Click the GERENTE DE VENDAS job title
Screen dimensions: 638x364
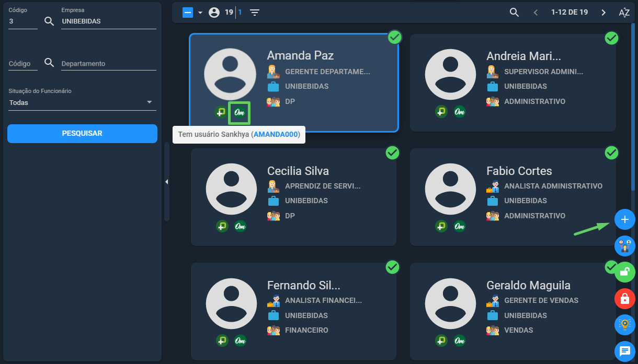[x=541, y=300]
